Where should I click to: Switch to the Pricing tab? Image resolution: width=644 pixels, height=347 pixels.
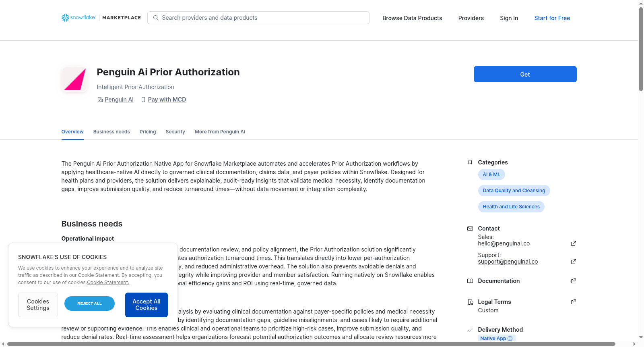coord(148,132)
